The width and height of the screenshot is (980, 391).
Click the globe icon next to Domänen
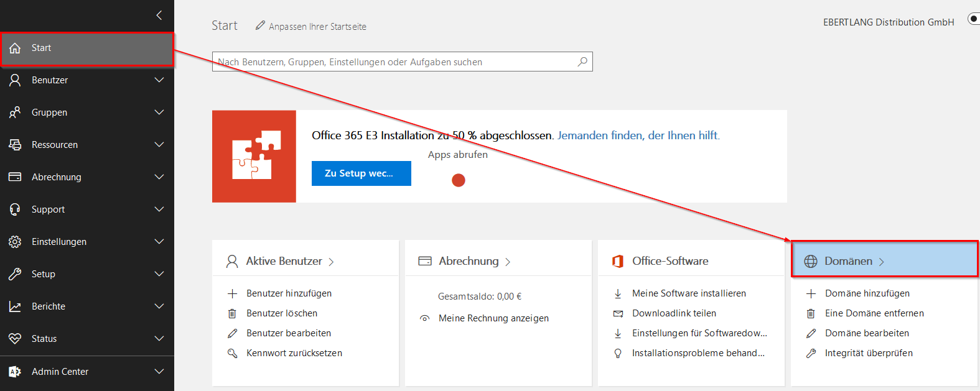tap(810, 261)
